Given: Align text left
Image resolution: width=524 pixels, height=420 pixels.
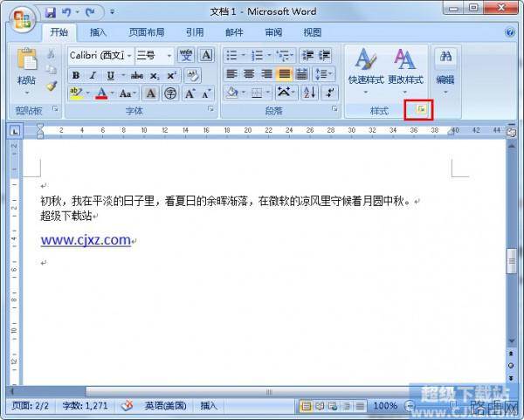Looking at the screenshot, I should (232, 74).
